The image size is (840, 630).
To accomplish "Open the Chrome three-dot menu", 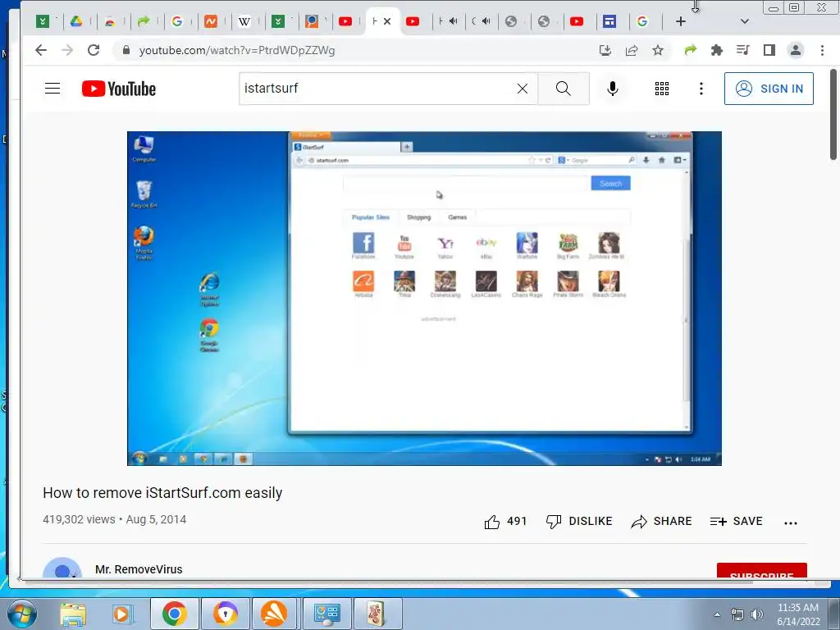I will 822,50.
